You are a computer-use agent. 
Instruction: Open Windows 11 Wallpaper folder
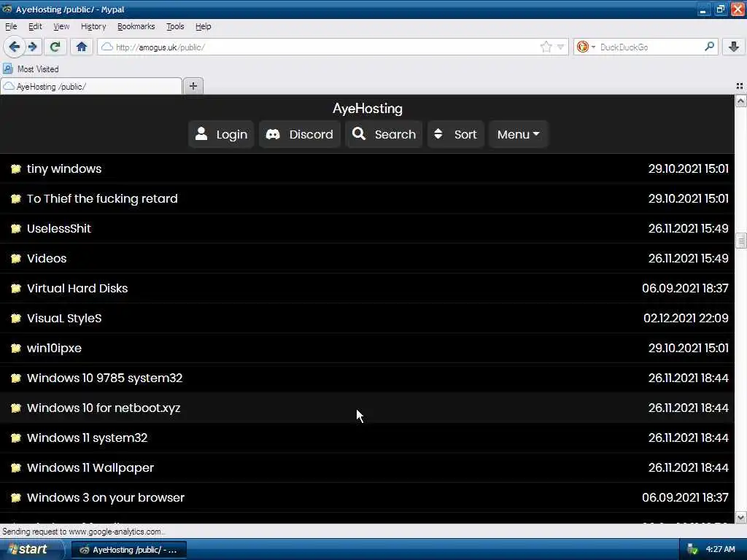[90, 467]
